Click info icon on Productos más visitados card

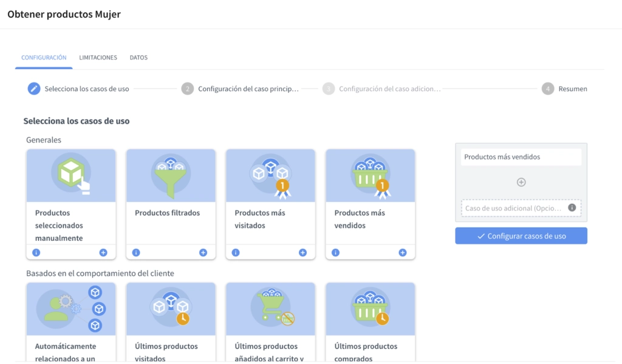click(x=236, y=252)
